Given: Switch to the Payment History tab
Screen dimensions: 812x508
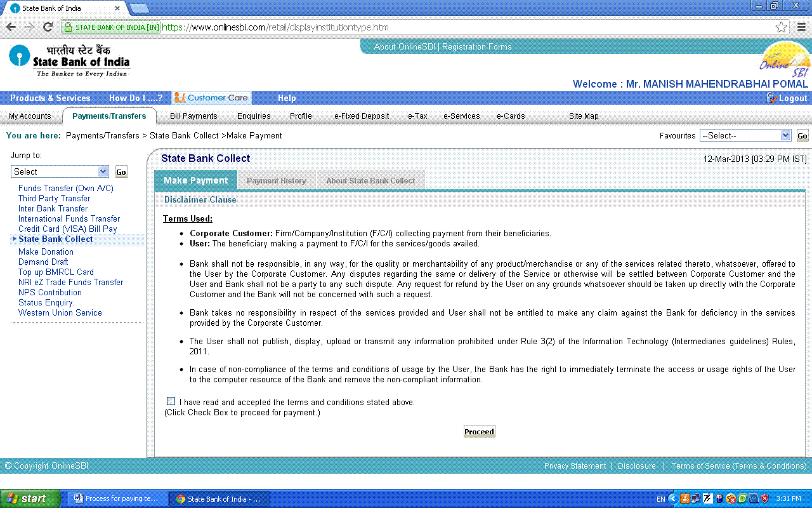Looking at the screenshot, I should (x=276, y=181).
